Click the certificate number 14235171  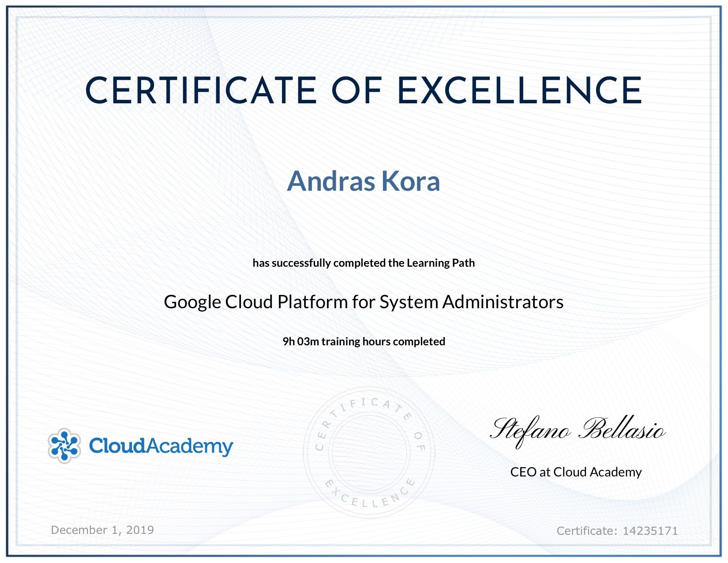click(650, 531)
